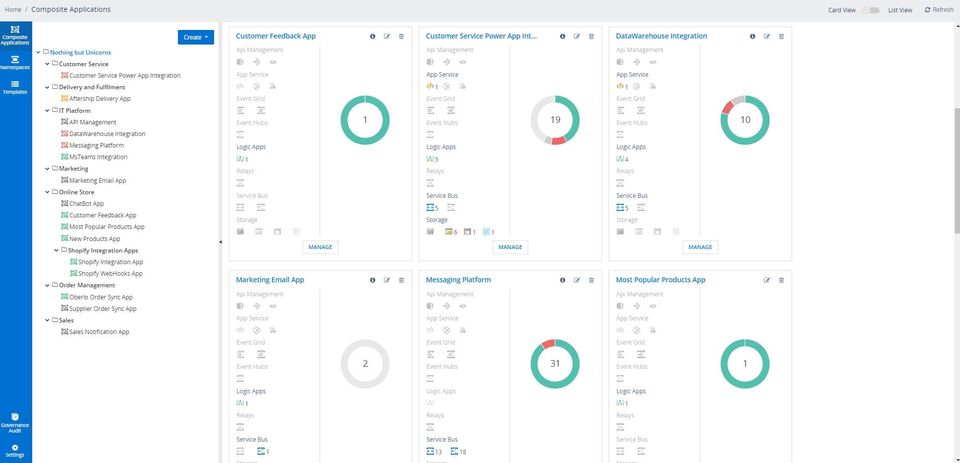Viewport: 960px width, 463px height.
Task: Edit the Marketing Email App card
Action: pyautogui.click(x=387, y=280)
